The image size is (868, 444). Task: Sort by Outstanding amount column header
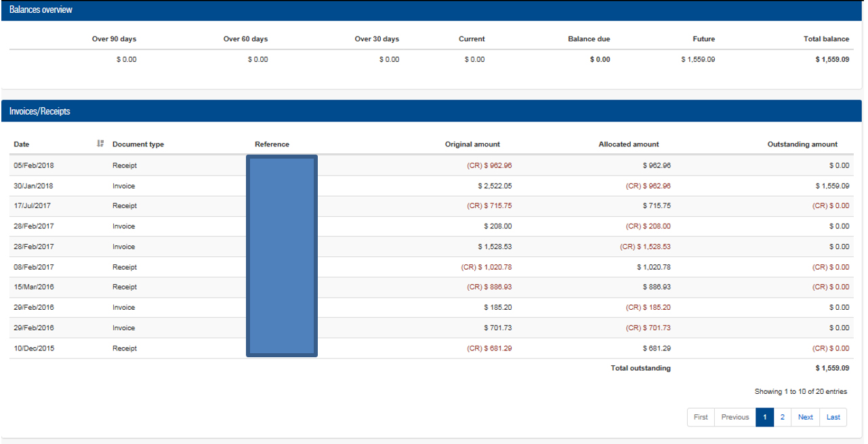tap(802, 144)
